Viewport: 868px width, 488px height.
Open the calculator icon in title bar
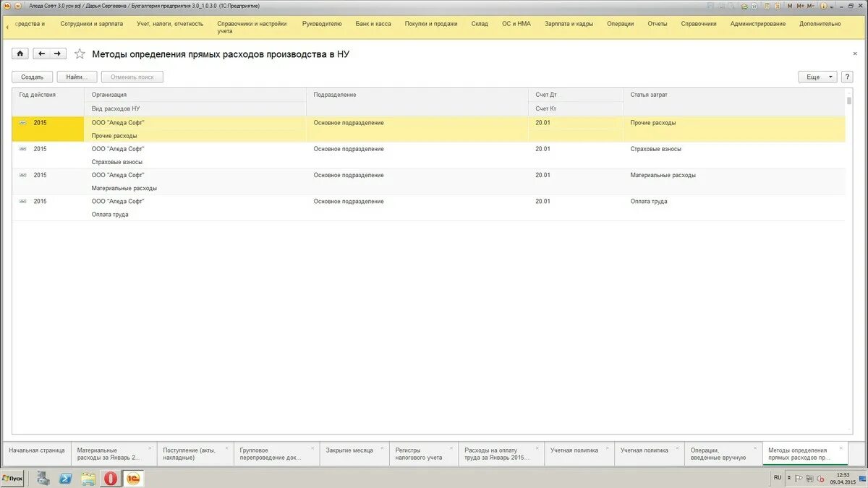[766, 6]
